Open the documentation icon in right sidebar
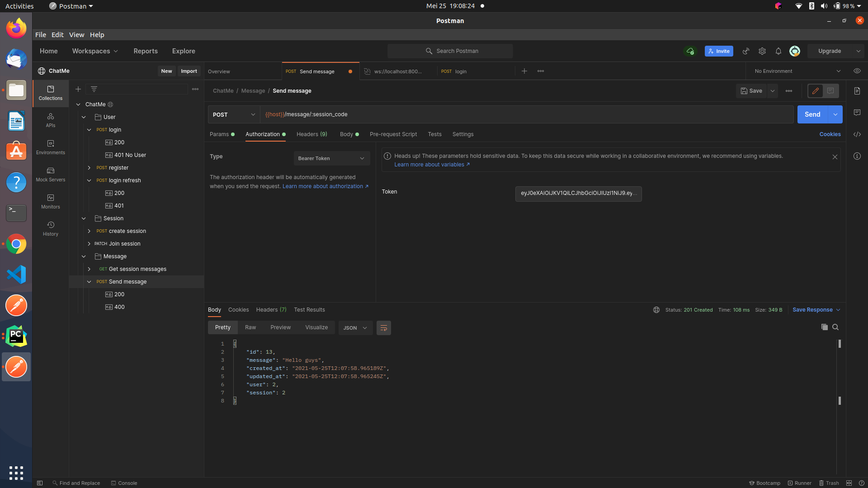 pyautogui.click(x=857, y=91)
